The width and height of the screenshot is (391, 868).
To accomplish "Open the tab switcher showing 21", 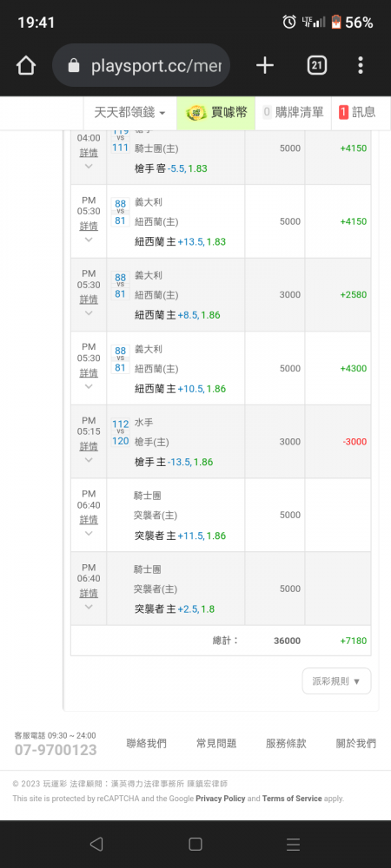I will coord(316,66).
